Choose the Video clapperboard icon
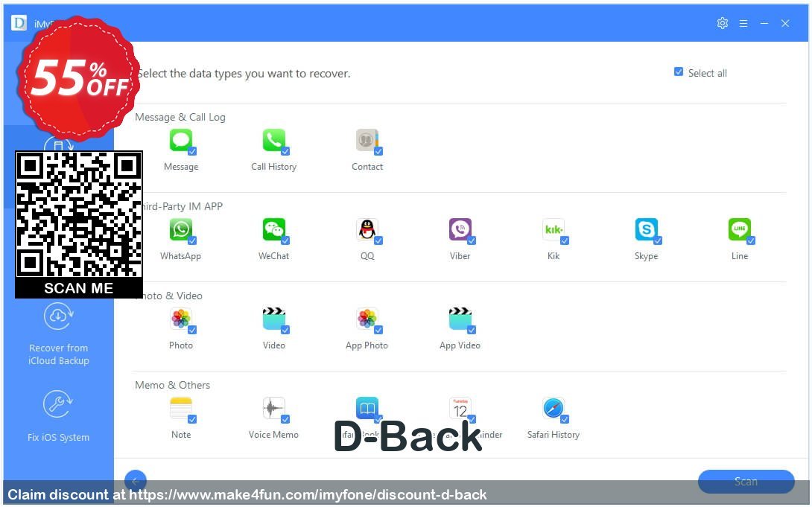The width and height of the screenshot is (812, 507). click(274, 319)
